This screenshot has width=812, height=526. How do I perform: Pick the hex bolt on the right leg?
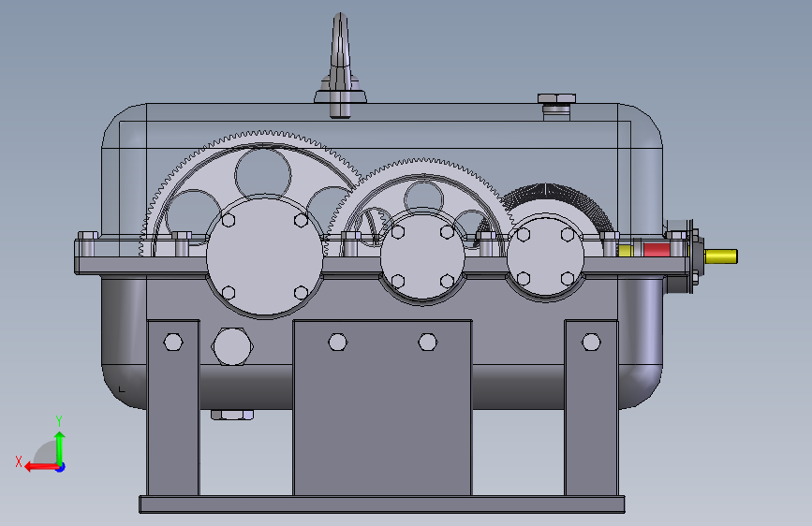(591, 343)
